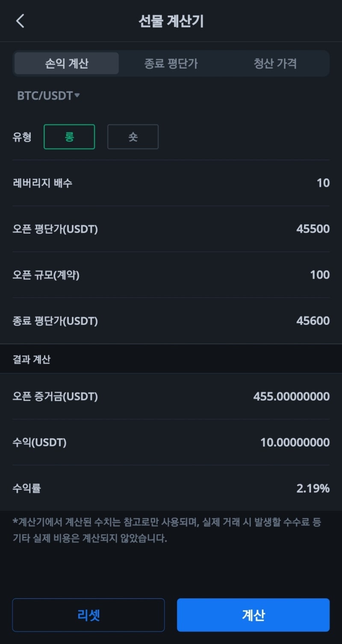Viewport: 342px width, 644px height.
Task: Edit the leverage value 10
Action: pos(323,183)
